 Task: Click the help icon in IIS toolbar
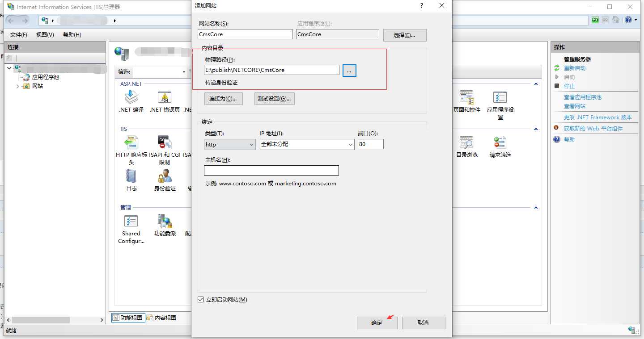[628, 20]
